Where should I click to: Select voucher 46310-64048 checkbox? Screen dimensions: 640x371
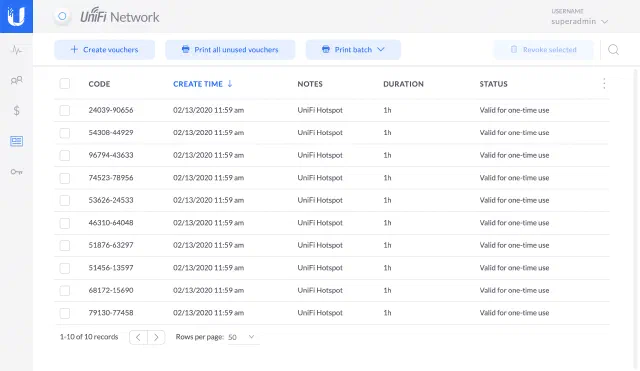64,223
